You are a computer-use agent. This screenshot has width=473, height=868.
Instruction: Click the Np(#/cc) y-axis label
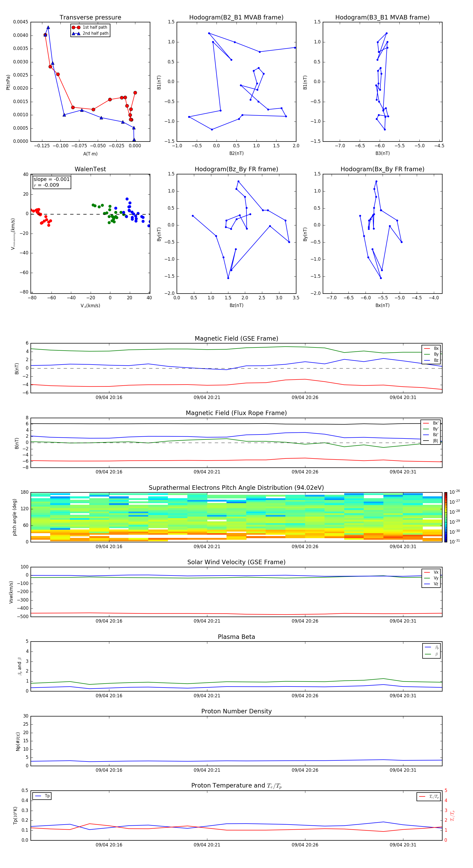[x=18, y=741]
